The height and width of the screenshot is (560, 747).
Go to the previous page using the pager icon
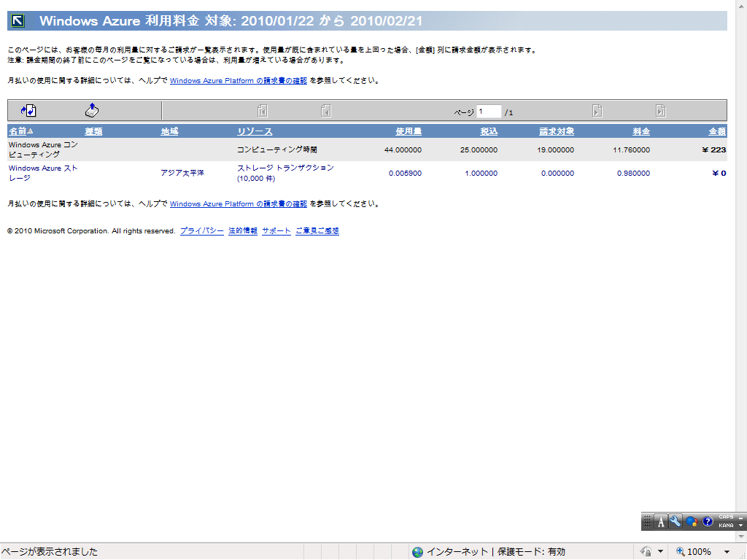(x=326, y=111)
